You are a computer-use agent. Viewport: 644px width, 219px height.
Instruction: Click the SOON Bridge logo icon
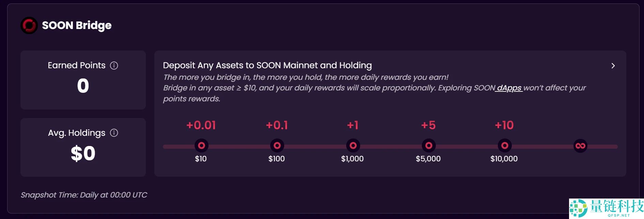[x=29, y=26]
